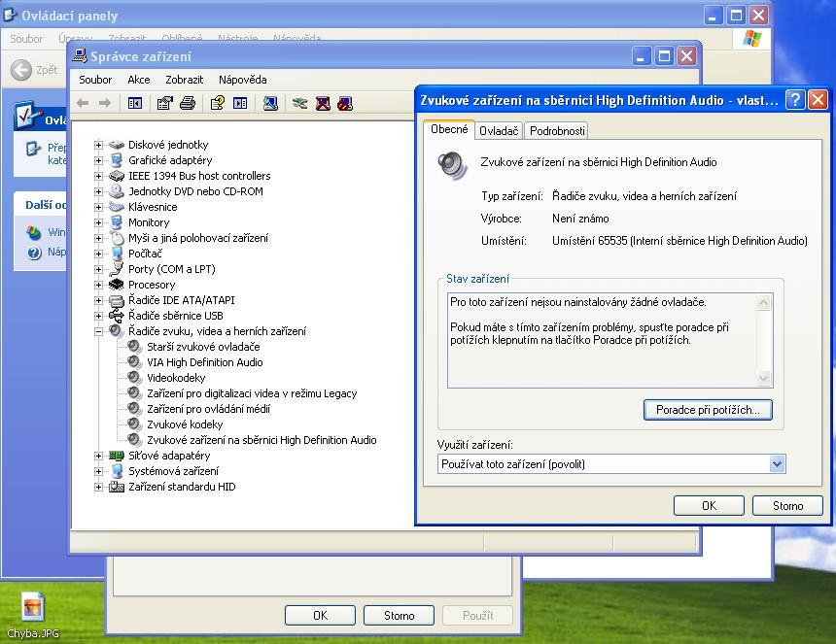Open the Chyba.JPG desktop file icon

click(32, 607)
